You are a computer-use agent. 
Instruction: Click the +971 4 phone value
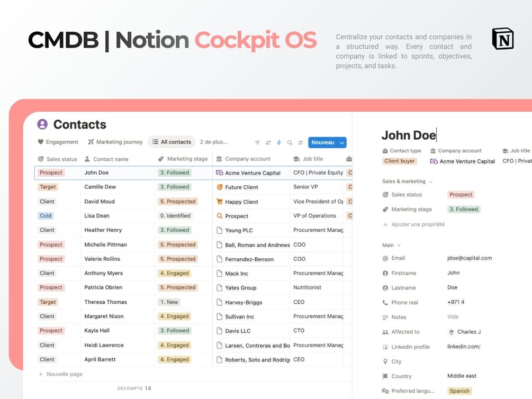[x=456, y=302]
